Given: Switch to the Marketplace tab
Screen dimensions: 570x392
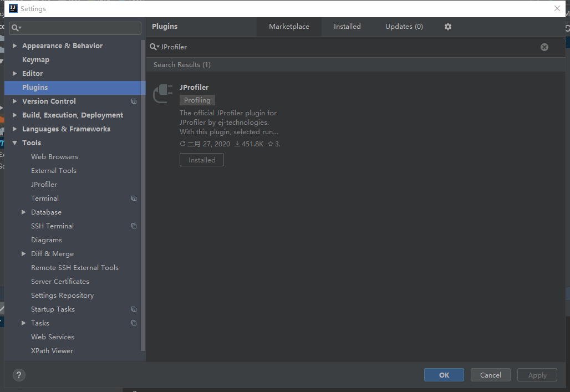Looking at the screenshot, I should (289, 27).
